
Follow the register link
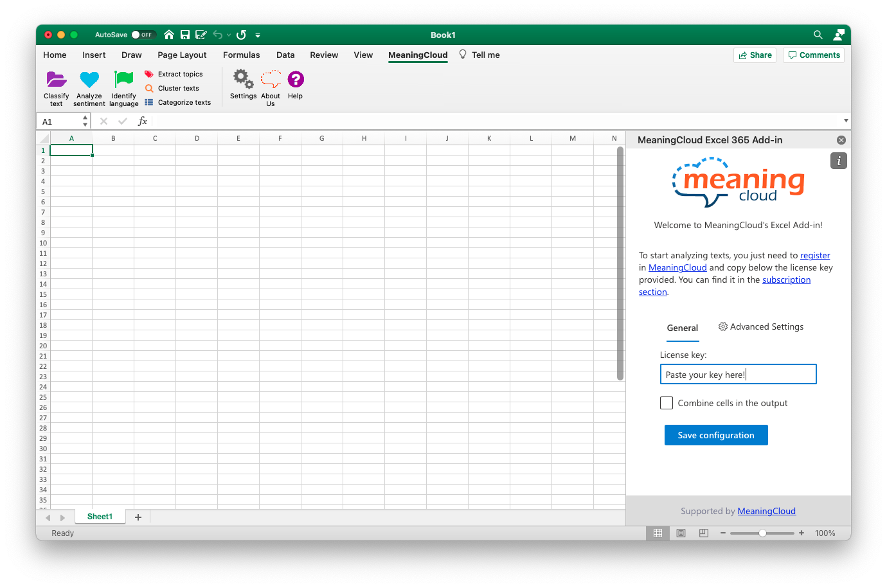point(815,255)
